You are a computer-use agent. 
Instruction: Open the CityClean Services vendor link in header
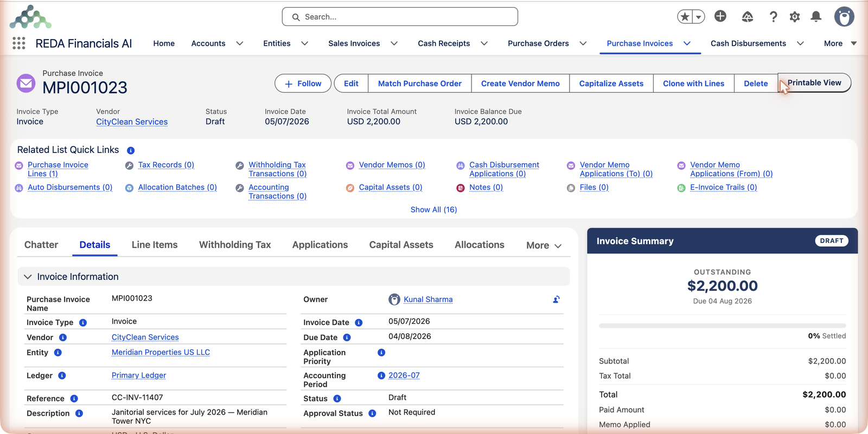coord(132,122)
